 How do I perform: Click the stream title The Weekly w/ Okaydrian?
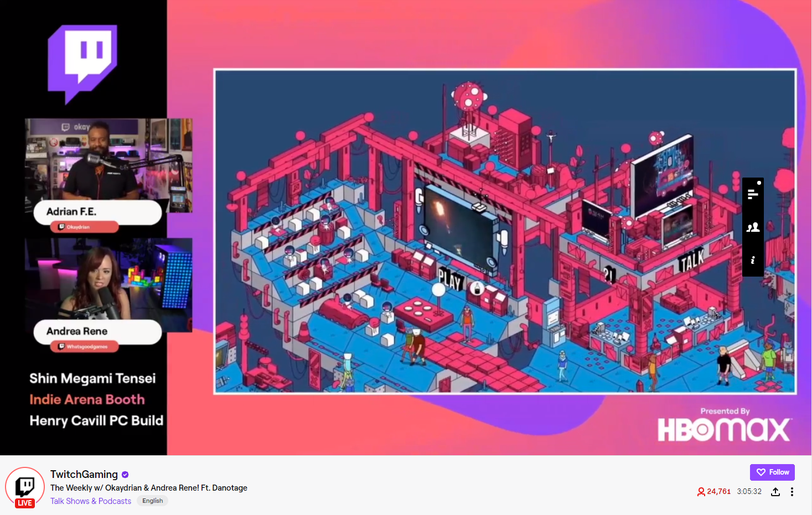point(149,488)
